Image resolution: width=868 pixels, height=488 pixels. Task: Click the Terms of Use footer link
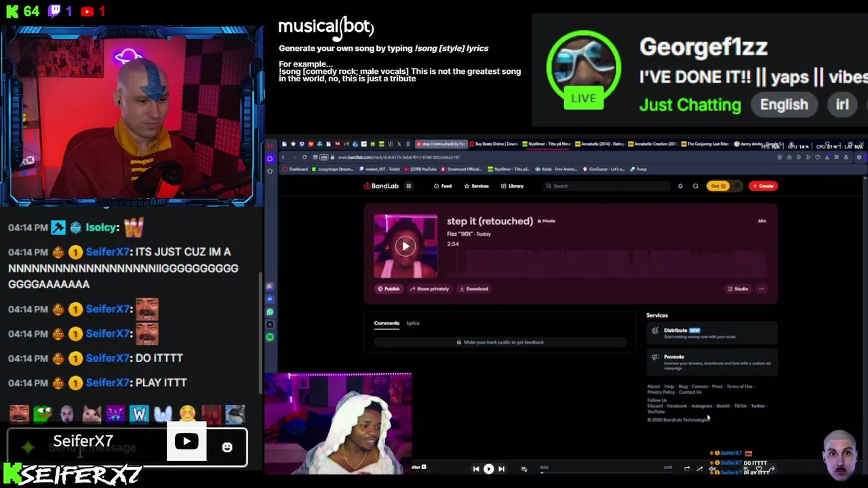[739, 386]
